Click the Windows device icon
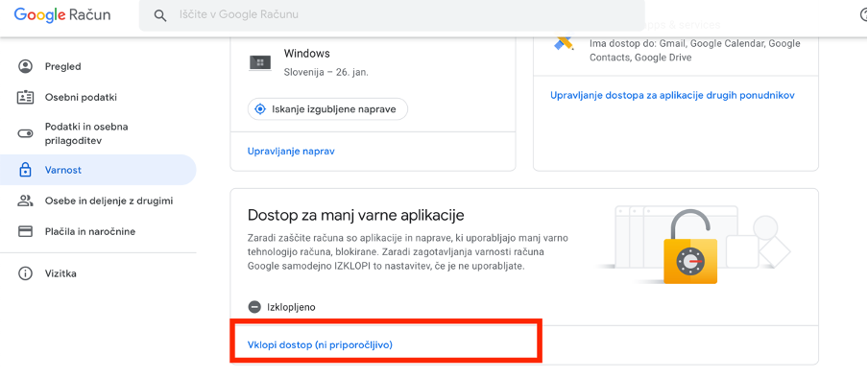The width and height of the screenshot is (868, 378). click(x=260, y=62)
